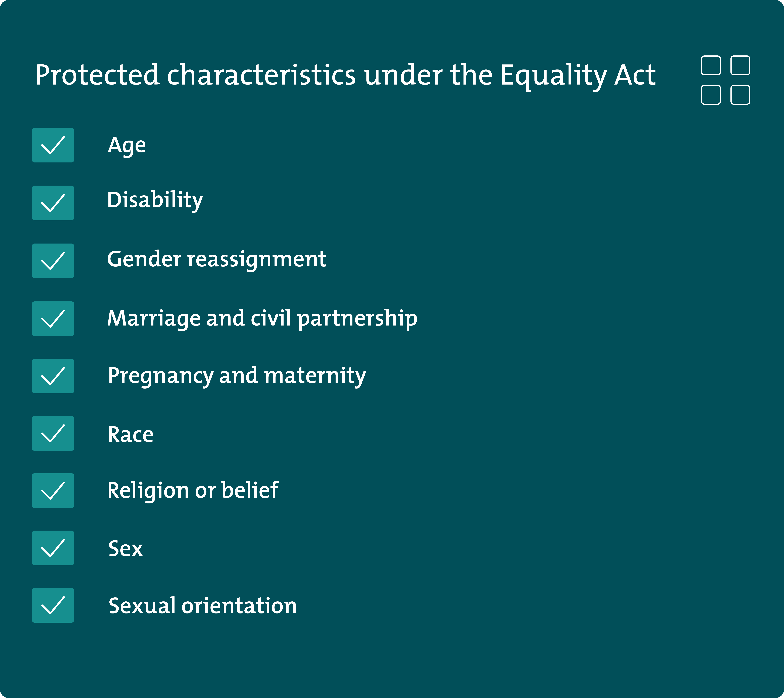Uncheck the Sex checkbox

[53, 548]
